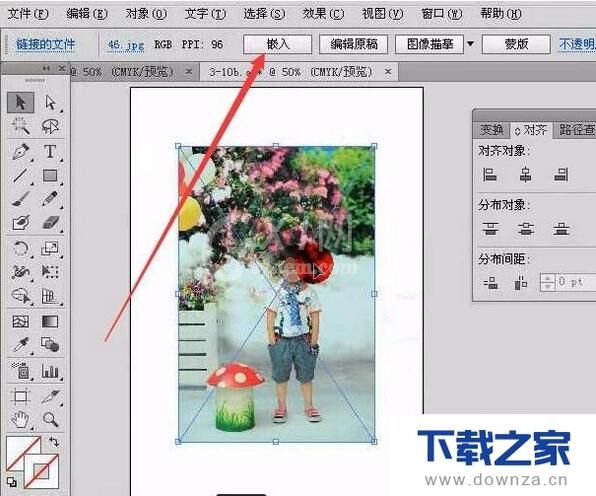This screenshot has height=496, width=596.
Task: Choose the Gradient tool
Action: [50, 322]
